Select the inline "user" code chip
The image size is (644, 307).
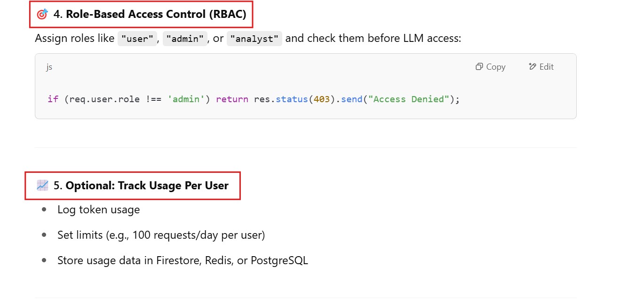(x=137, y=39)
